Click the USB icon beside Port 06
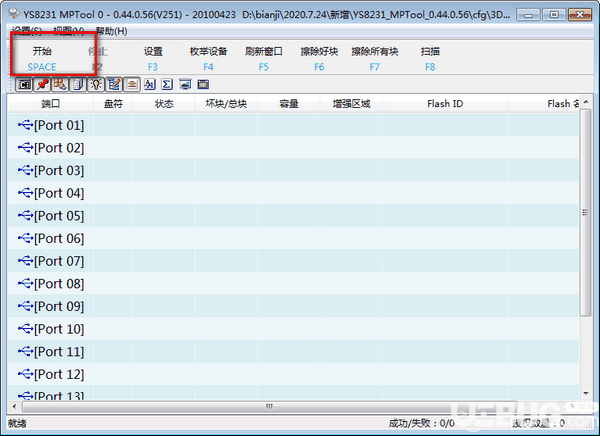This screenshot has width=600, height=436. coord(26,238)
